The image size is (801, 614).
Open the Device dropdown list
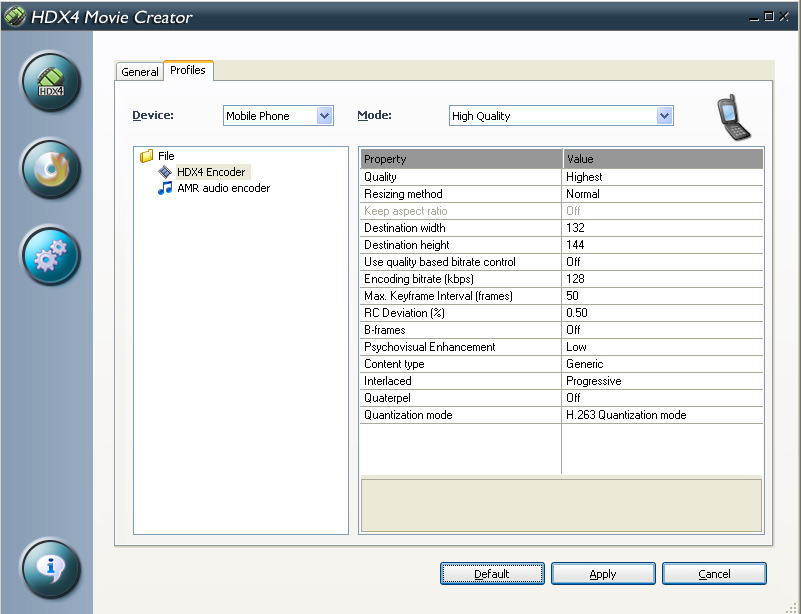325,116
